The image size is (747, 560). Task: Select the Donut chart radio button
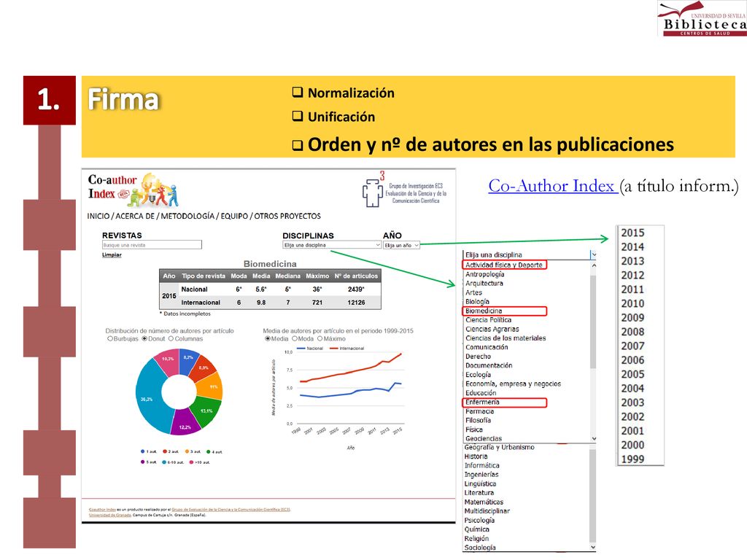tap(145, 339)
